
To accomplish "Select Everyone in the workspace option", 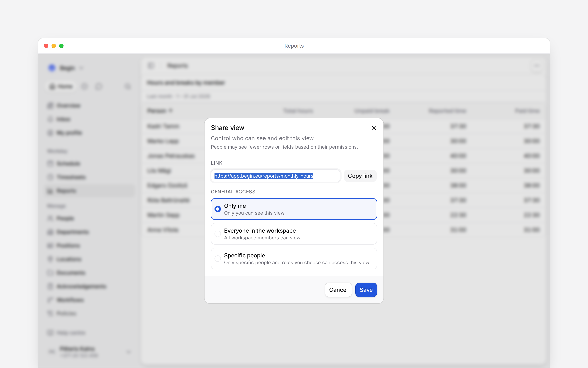I will [x=294, y=234].
